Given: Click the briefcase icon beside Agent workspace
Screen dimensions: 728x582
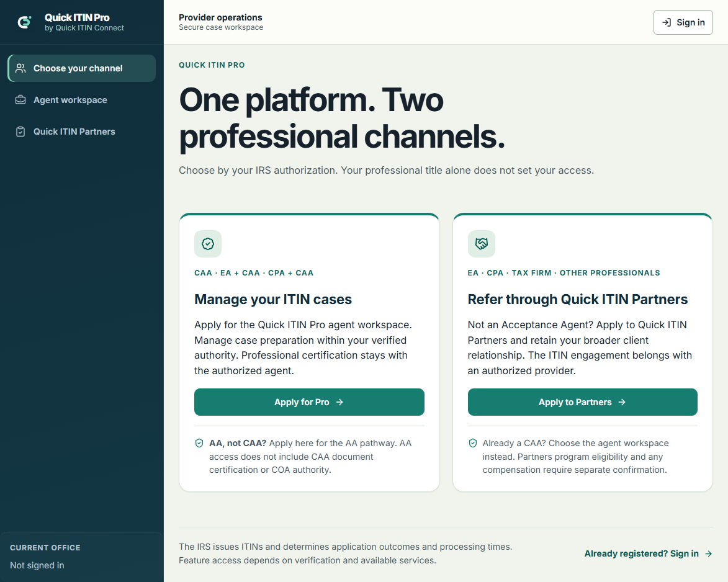Looking at the screenshot, I should (20, 100).
